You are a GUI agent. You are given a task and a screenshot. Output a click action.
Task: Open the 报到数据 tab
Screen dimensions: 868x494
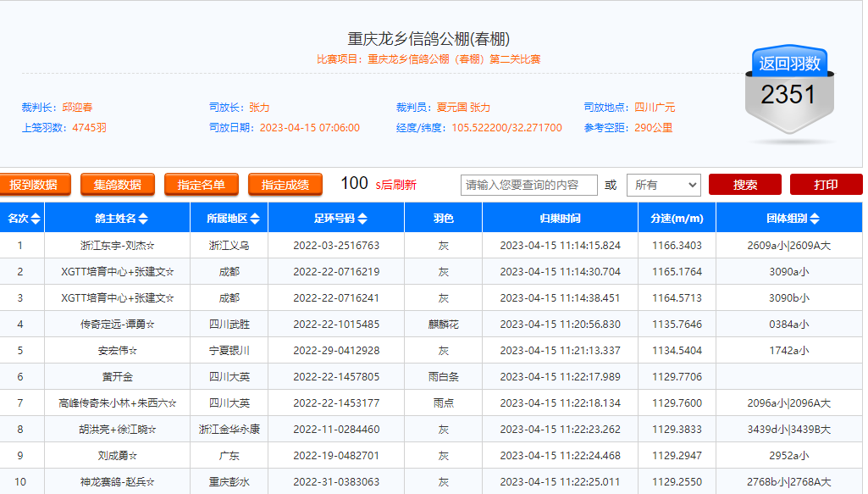click(34, 185)
